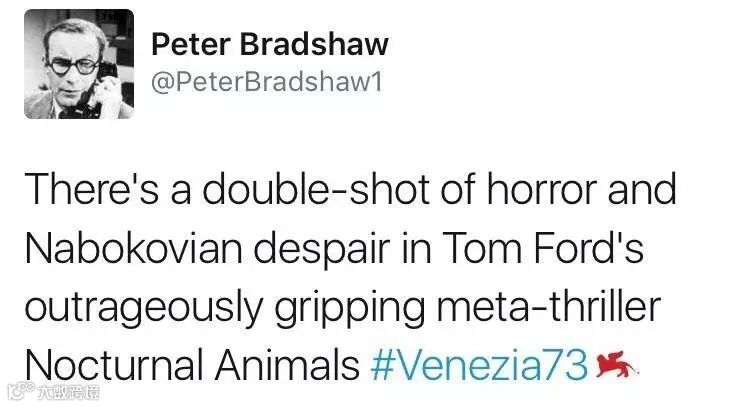Click the word 'meta-thriller' in the tweet
750x407 pixels.
point(549,307)
